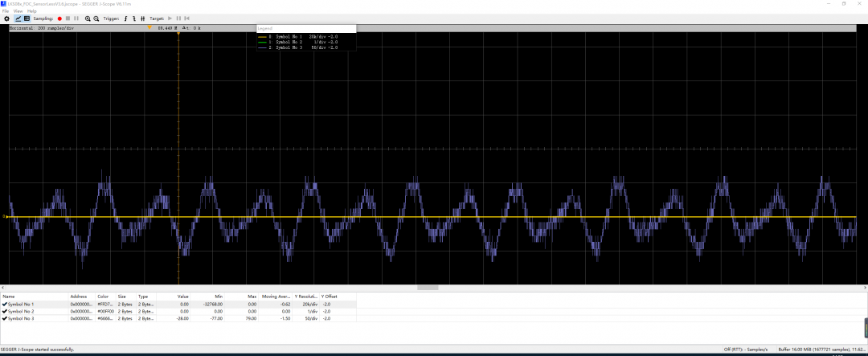Click color #6666 cell of Symbol No 3
This screenshot has width=868, height=356.
105,318
